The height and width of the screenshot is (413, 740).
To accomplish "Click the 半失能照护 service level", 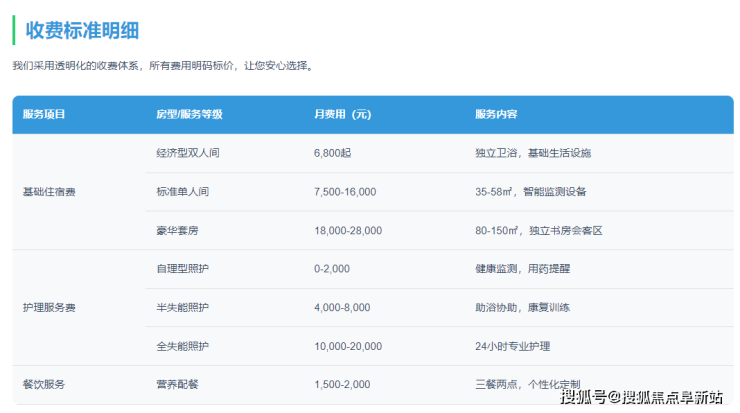I will pyautogui.click(x=182, y=308).
